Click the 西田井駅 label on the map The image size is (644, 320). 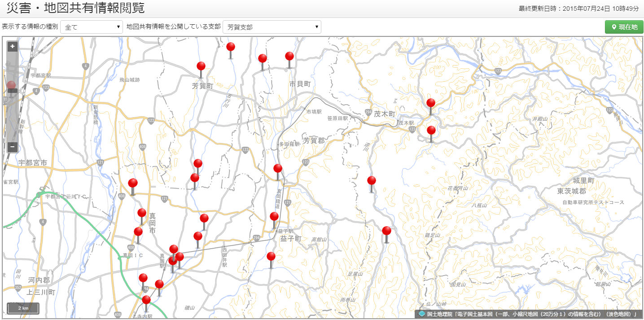pyautogui.click(x=224, y=257)
